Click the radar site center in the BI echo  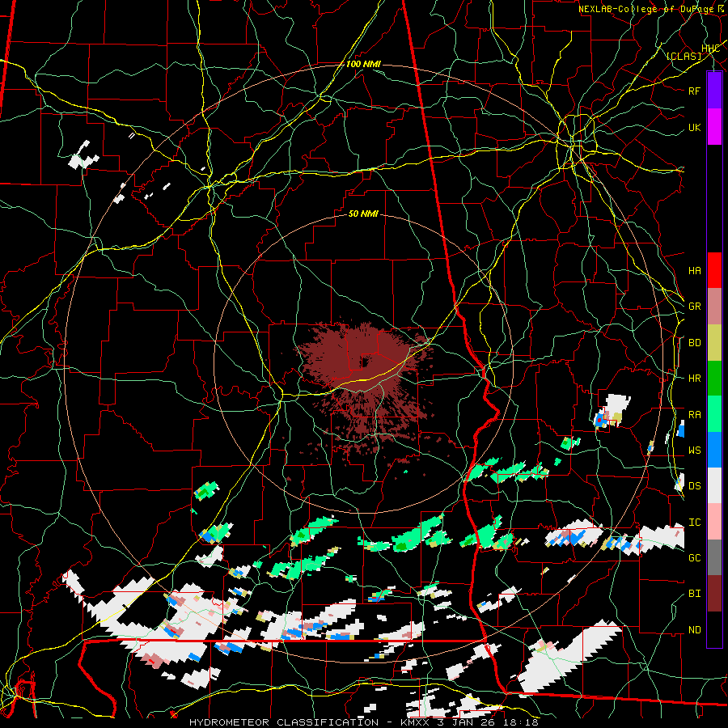365,362
